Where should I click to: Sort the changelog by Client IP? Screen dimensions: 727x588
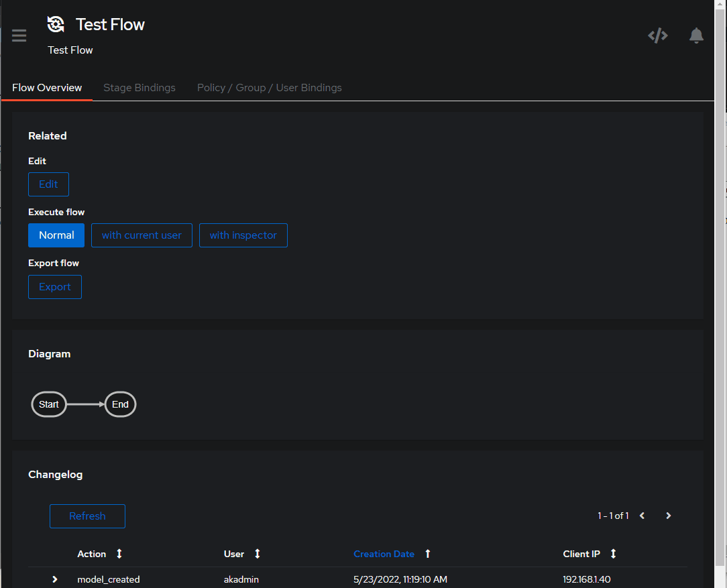pos(612,554)
